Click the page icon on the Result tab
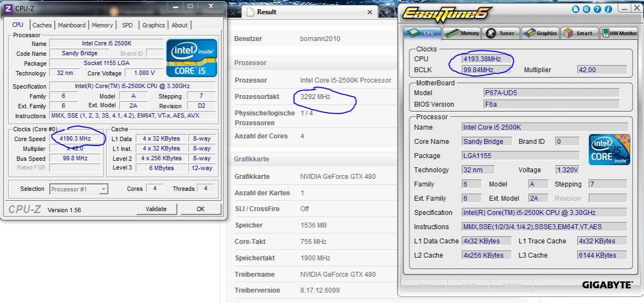The height and width of the screenshot is (303, 644). pyautogui.click(x=250, y=12)
